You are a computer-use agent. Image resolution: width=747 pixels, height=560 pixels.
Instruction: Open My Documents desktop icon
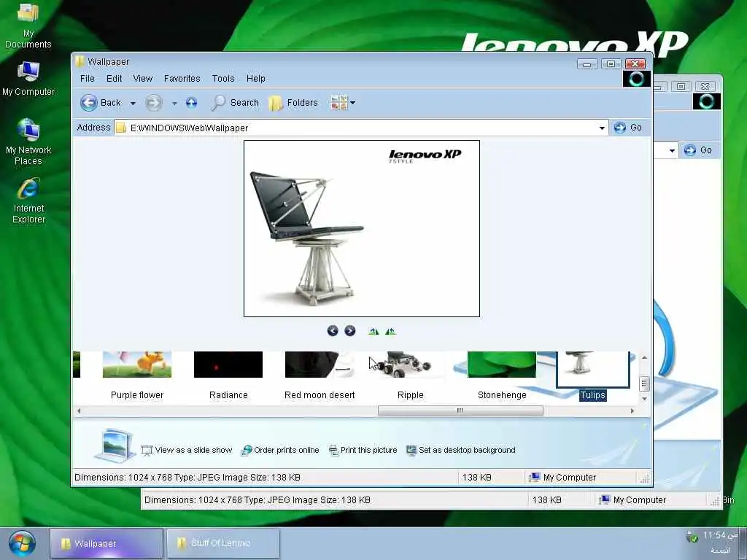(x=28, y=26)
